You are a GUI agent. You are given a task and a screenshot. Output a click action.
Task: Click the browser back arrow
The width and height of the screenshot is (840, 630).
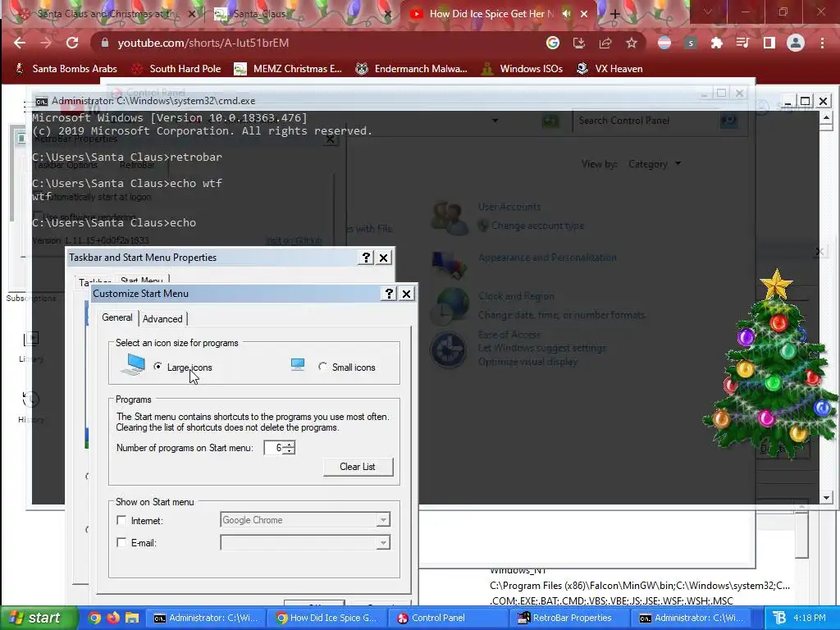pos(20,43)
